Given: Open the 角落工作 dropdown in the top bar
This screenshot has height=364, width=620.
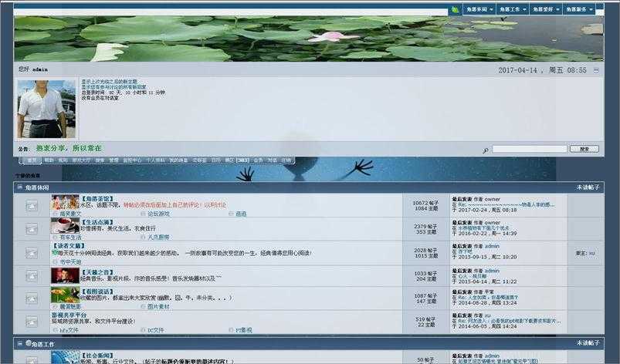Looking at the screenshot, I should click(x=513, y=9).
